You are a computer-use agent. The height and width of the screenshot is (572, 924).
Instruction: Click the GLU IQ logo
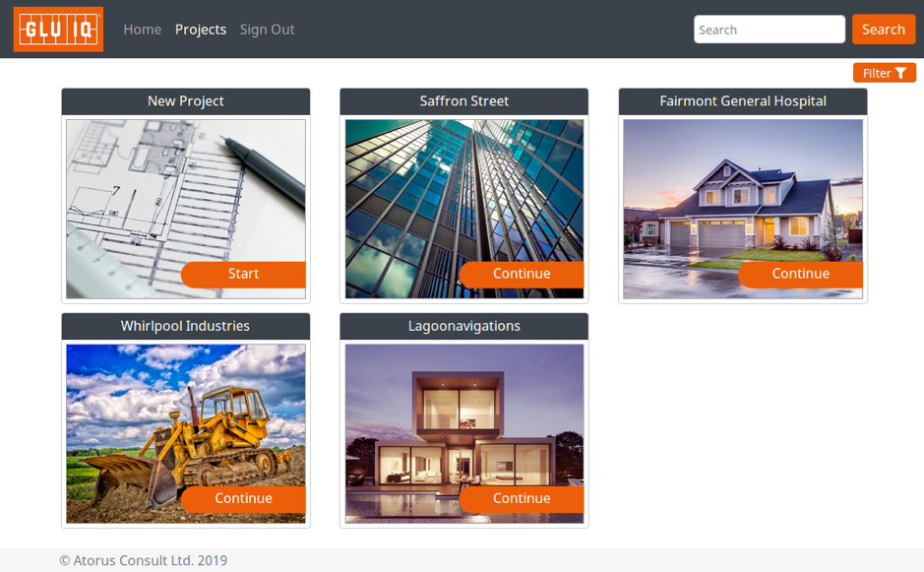tap(58, 30)
